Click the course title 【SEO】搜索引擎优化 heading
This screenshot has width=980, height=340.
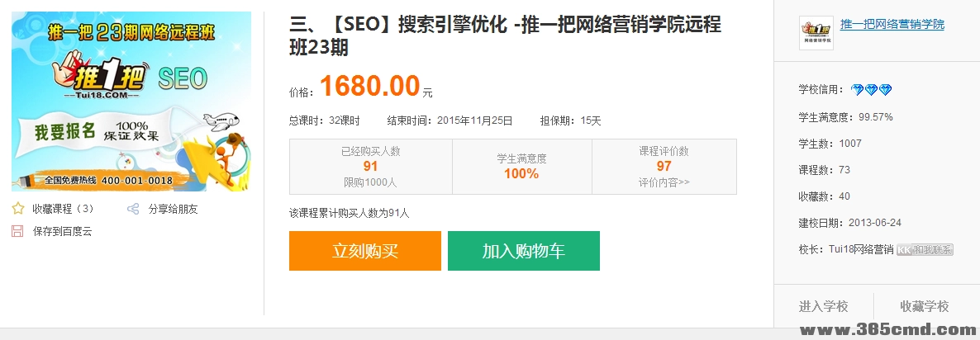click(x=505, y=36)
